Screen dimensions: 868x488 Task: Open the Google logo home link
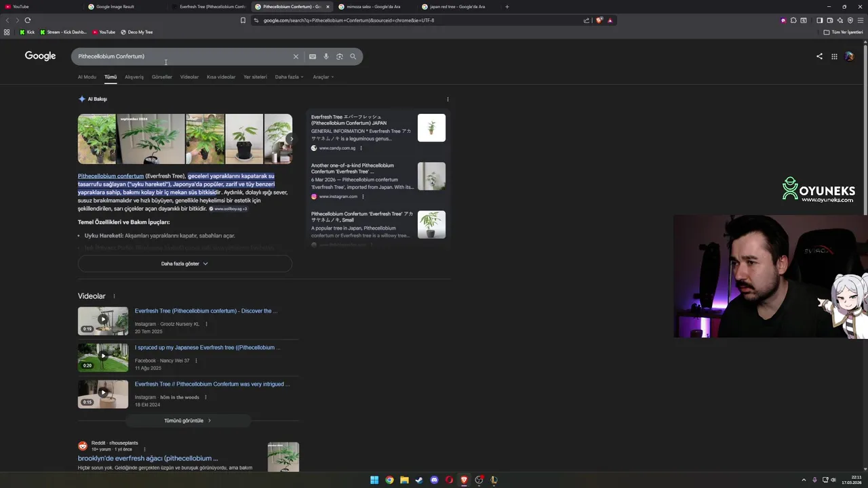[x=40, y=56]
